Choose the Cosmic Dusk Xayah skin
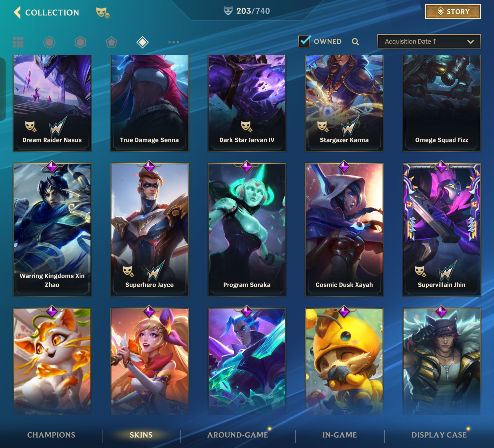This screenshot has width=494, height=448. point(344,230)
